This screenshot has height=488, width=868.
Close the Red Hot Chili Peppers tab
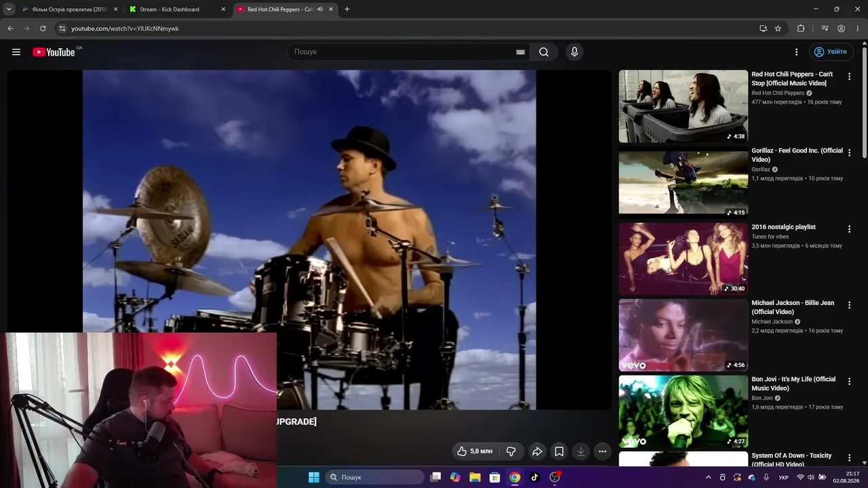(331, 9)
